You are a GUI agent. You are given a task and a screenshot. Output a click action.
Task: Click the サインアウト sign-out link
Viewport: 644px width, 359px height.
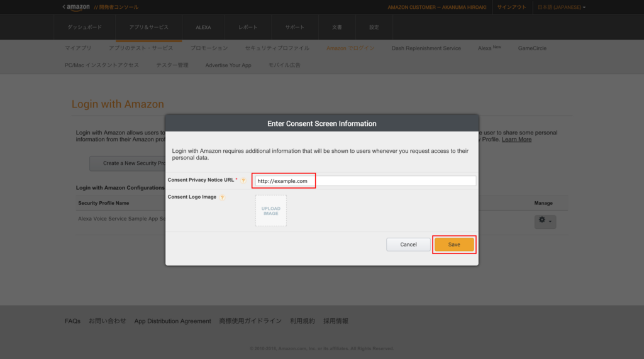click(511, 7)
